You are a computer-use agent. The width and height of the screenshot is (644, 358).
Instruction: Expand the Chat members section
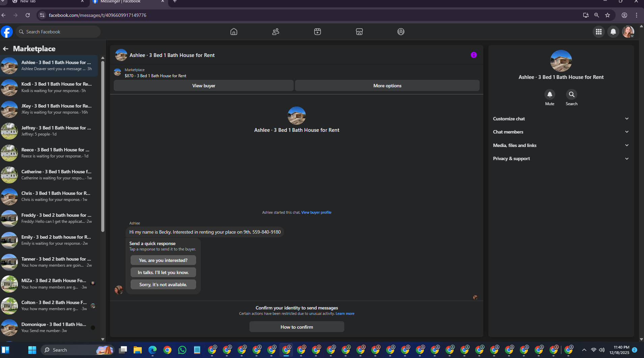click(x=561, y=132)
